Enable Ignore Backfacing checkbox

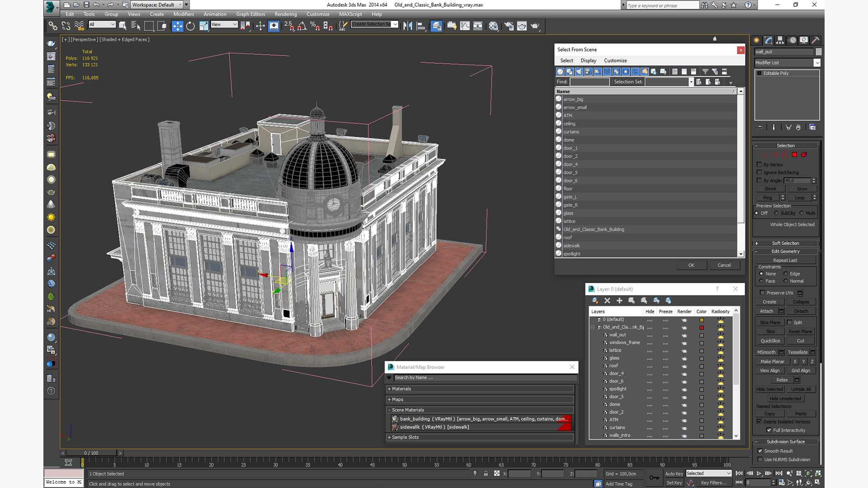coord(759,172)
